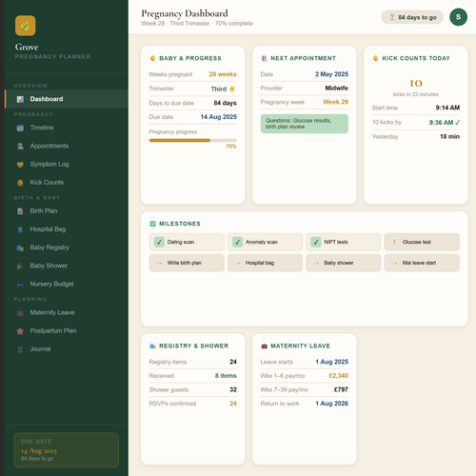Click the 2 May 2025 appointment date

tap(331, 74)
